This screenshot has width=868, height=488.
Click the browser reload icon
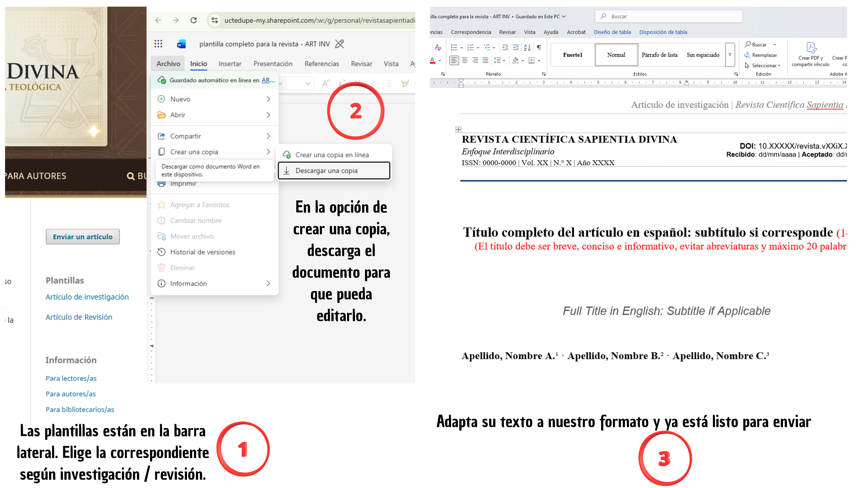[x=193, y=20]
